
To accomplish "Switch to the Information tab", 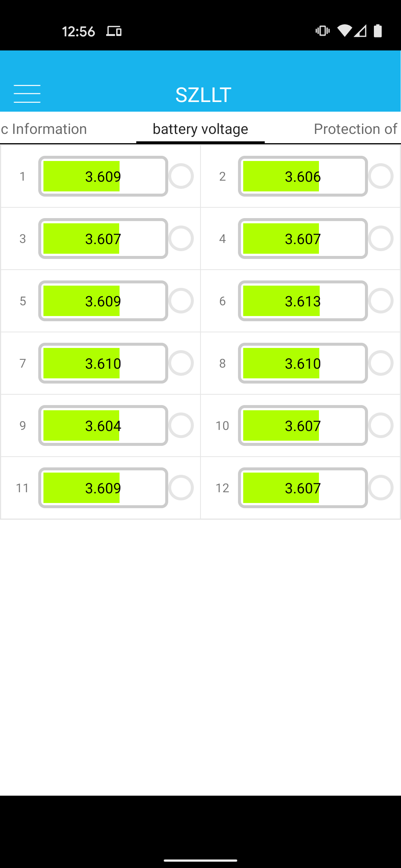I will pos(43,129).
